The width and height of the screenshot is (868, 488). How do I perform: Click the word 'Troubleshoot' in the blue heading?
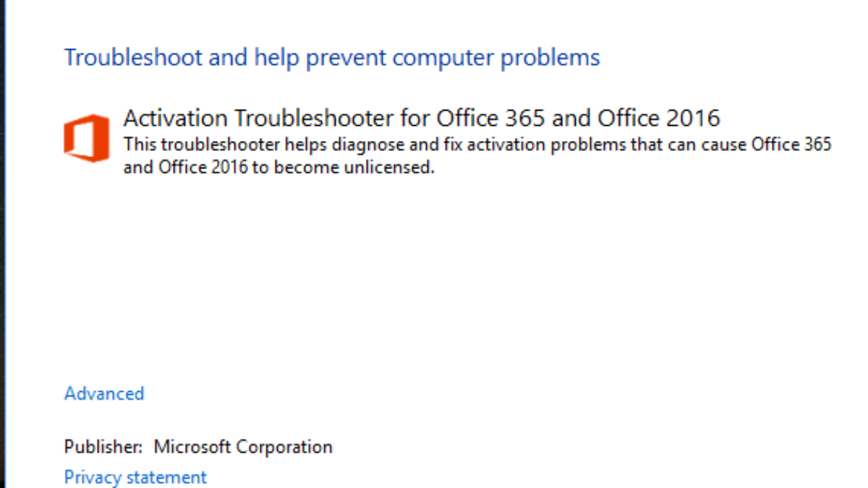[133, 57]
